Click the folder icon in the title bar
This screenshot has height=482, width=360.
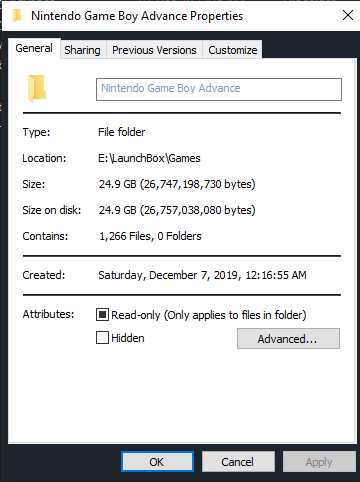tap(17, 15)
